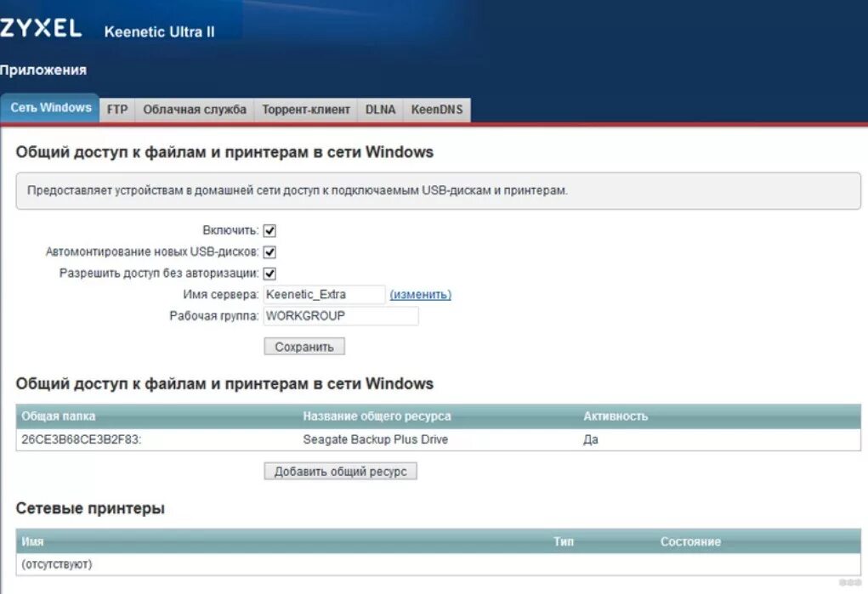The image size is (868, 594).
Task: Click the Seagate Backup Plus Drive cell
Action: point(375,439)
